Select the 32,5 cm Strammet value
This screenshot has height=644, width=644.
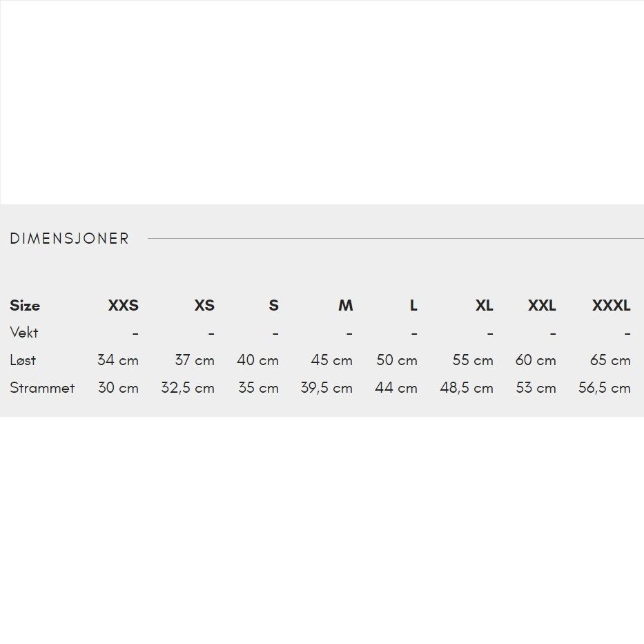tap(188, 388)
